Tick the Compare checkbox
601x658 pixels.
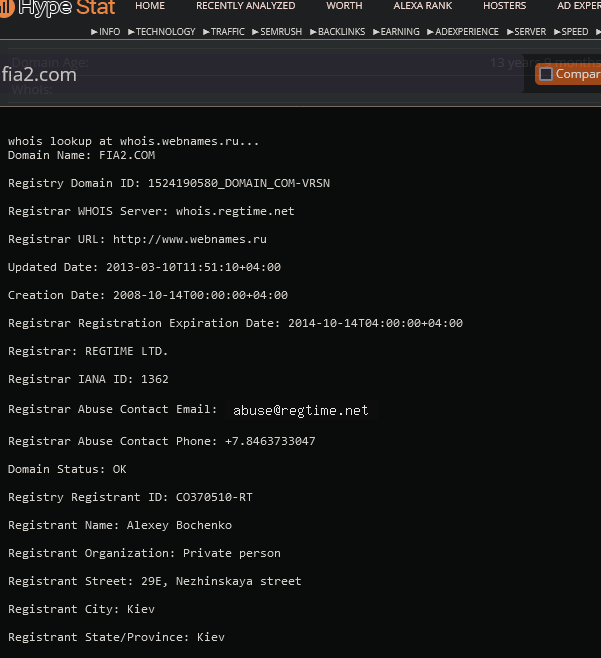[x=546, y=74]
